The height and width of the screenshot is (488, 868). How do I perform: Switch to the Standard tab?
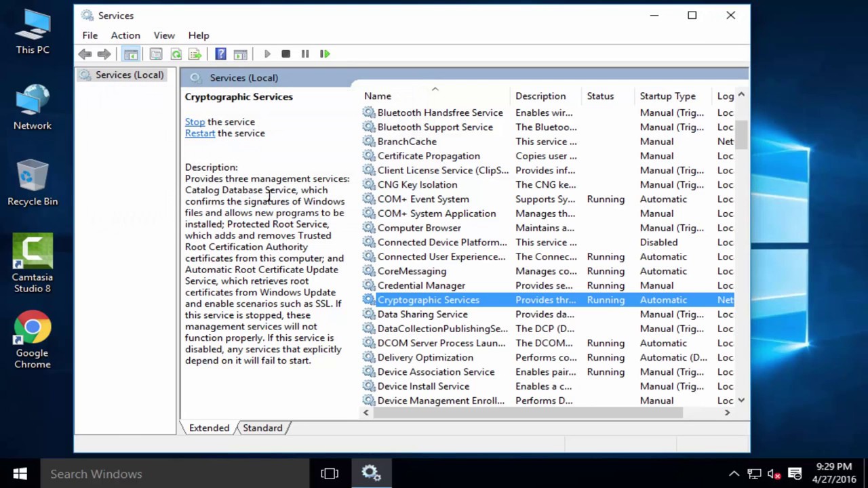pyautogui.click(x=262, y=428)
